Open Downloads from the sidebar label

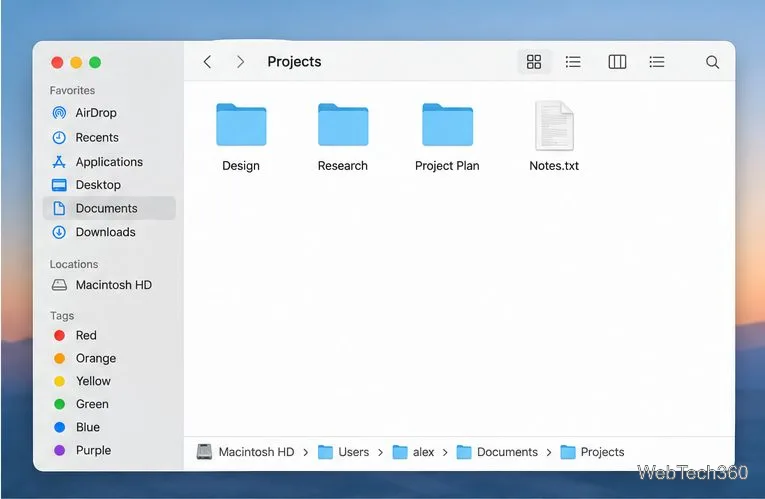click(x=105, y=232)
